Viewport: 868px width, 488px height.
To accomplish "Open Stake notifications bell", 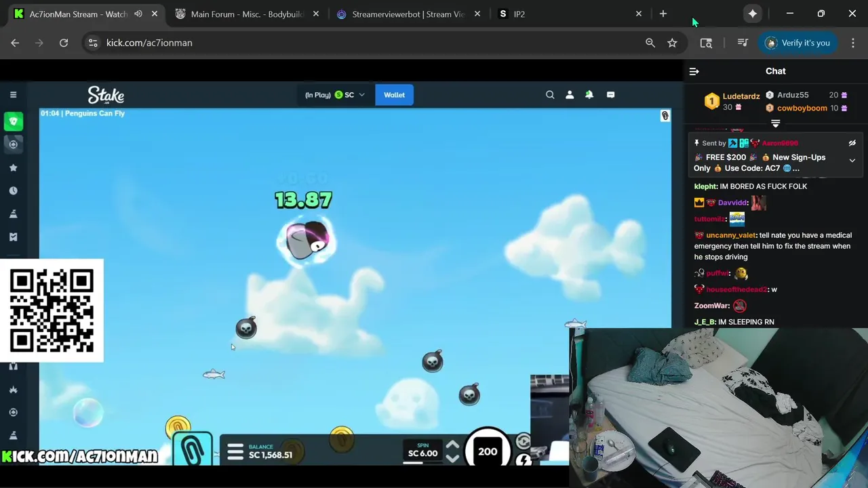I will (589, 95).
